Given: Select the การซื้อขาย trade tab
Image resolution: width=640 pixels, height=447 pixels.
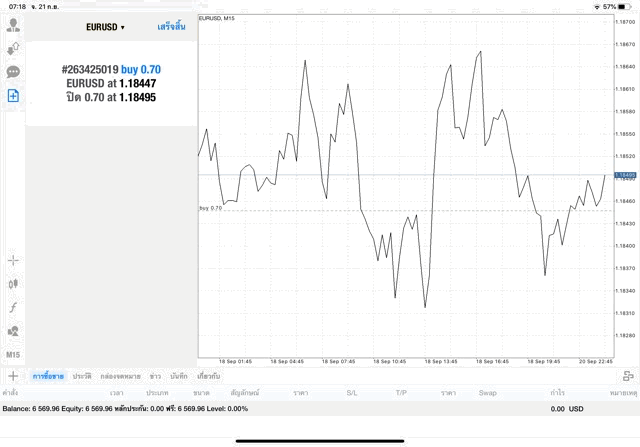Looking at the screenshot, I should (48, 376).
